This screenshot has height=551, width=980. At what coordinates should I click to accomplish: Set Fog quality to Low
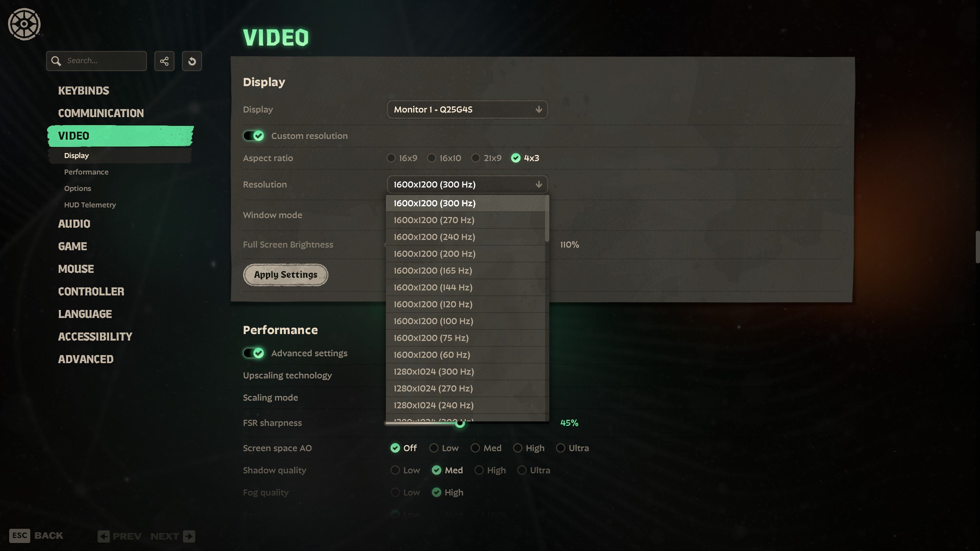pyautogui.click(x=405, y=492)
